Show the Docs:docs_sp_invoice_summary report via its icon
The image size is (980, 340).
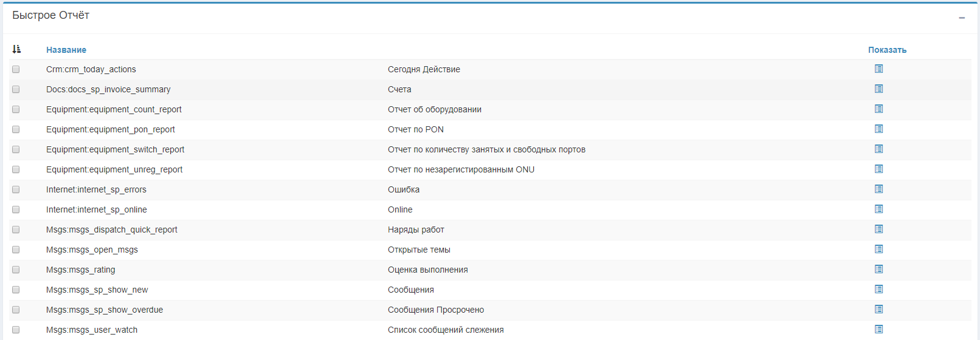[x=878, y=89]
